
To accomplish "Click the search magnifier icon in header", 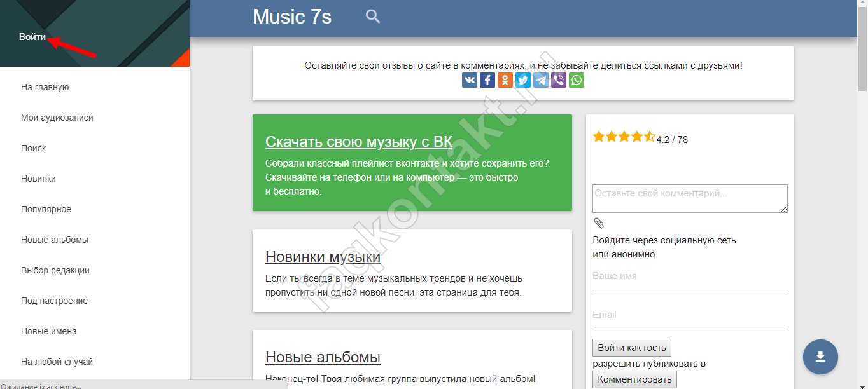I will click(x=373, y=17).
